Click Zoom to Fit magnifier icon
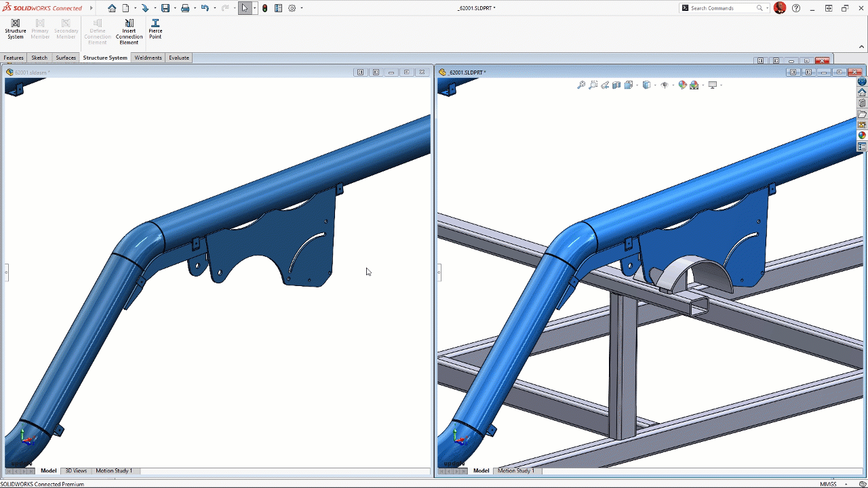This screenshot has height=488, width=868. 581,85
